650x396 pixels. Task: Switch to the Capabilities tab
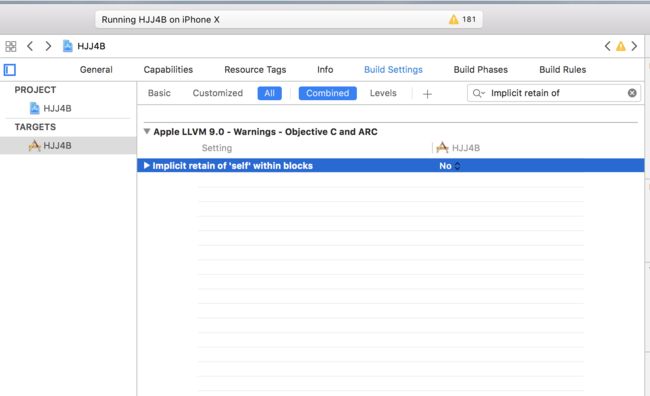point(168,70)
